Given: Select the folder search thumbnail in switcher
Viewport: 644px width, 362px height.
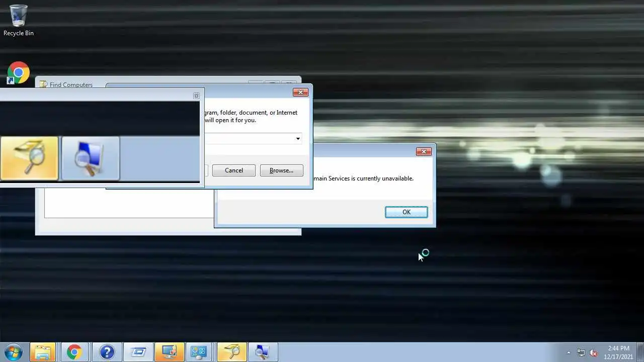Looking at the screenshot, I should (x=29, y=158).
